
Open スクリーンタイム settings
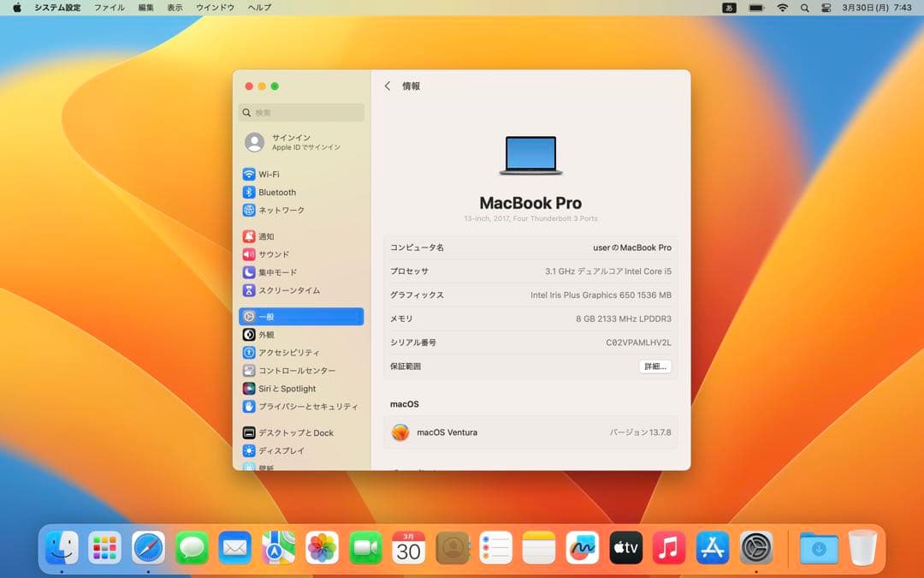[301, 290]
